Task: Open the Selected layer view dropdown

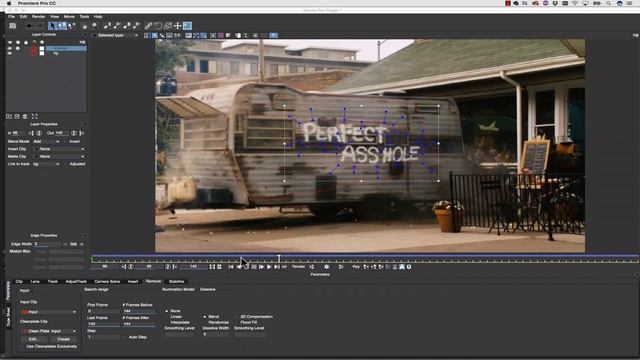Action: 116,36
